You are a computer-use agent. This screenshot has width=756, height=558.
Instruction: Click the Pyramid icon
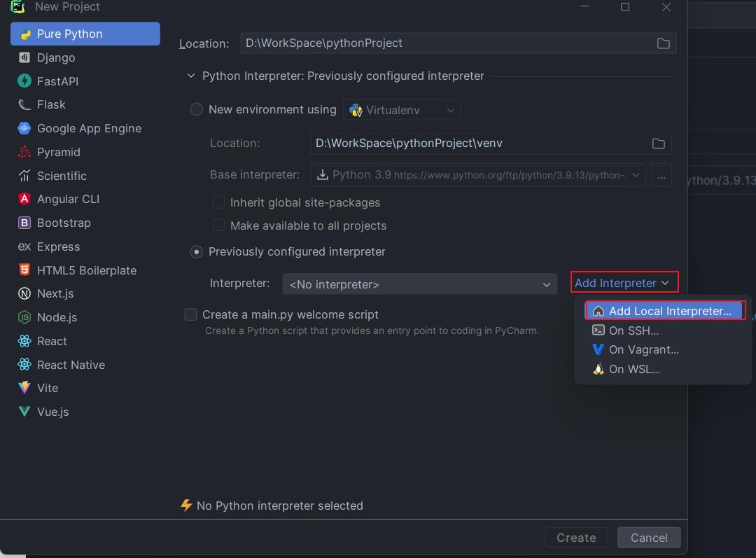[x=24, y=152]
